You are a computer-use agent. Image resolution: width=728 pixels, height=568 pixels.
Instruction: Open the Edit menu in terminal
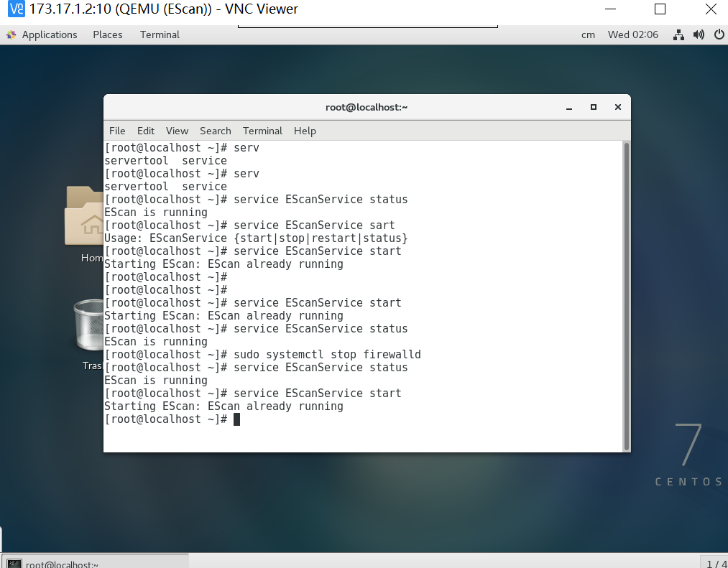pyautogui.click(x=146, y=131)
